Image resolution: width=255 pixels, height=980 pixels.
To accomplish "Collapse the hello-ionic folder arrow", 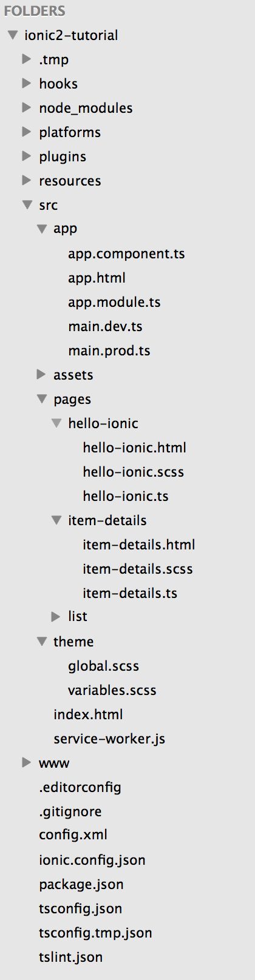I will point(56,423).
